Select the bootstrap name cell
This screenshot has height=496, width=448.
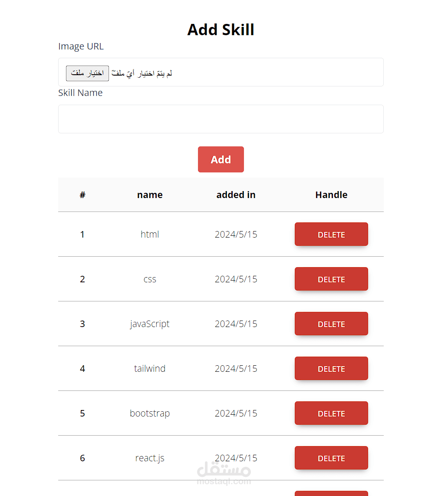(x=150, y=413)
